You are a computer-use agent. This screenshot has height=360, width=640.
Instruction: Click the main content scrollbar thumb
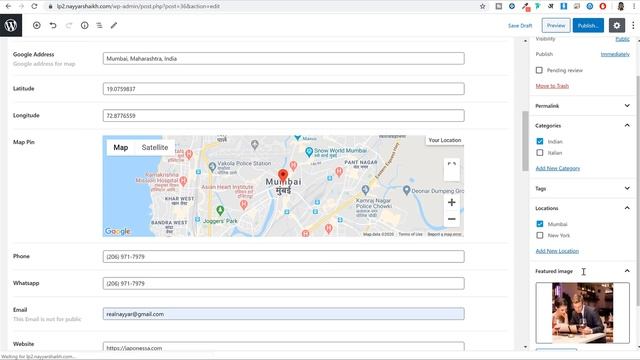(x=525, y=141)
